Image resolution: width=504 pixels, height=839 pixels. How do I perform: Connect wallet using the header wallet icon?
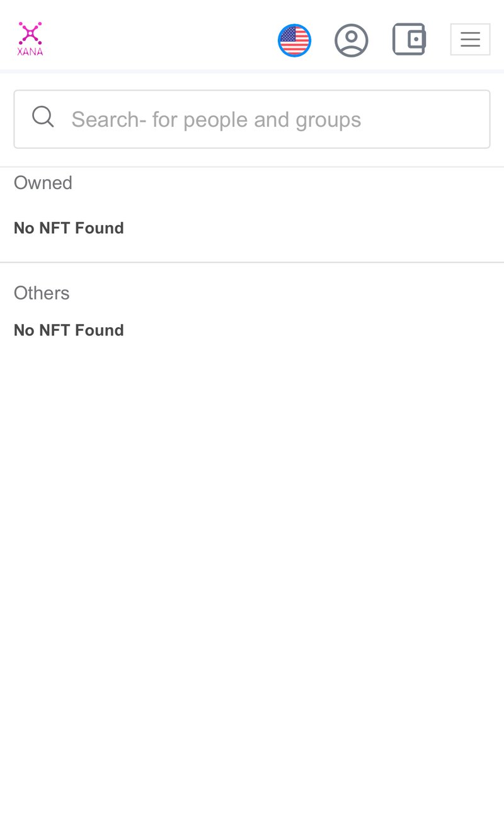[x=409, y=40]
